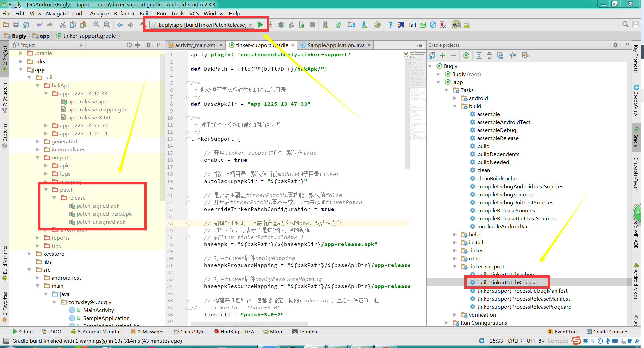This screenshot has width=644, height=348.
Task: Collapse the bakApk folder node
Action: pos(38,86)
